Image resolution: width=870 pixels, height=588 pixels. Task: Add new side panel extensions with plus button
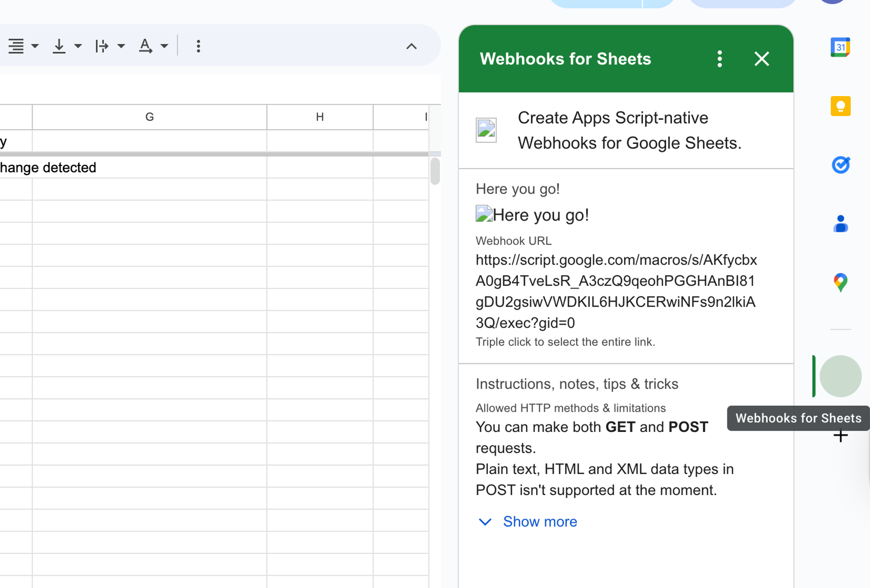pyautogui.click(x=840, y=436)
